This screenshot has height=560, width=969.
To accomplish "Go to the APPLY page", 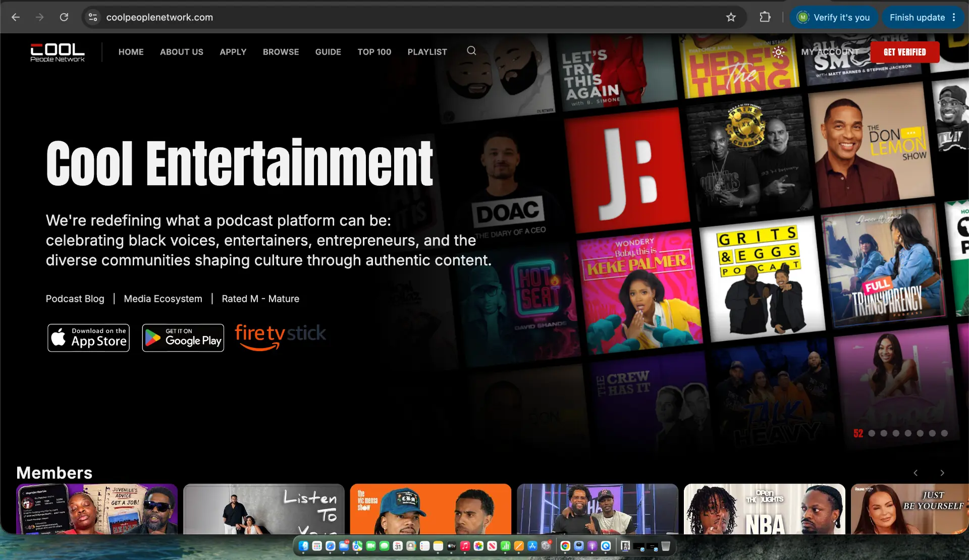I will coord(233,52).
